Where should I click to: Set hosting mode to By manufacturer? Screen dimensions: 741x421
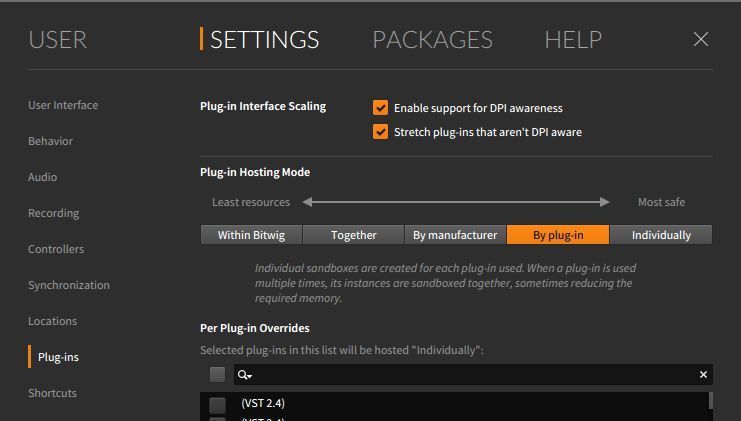455,235
